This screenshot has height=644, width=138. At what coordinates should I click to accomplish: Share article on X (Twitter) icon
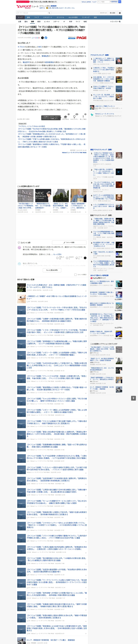[42, 38]
